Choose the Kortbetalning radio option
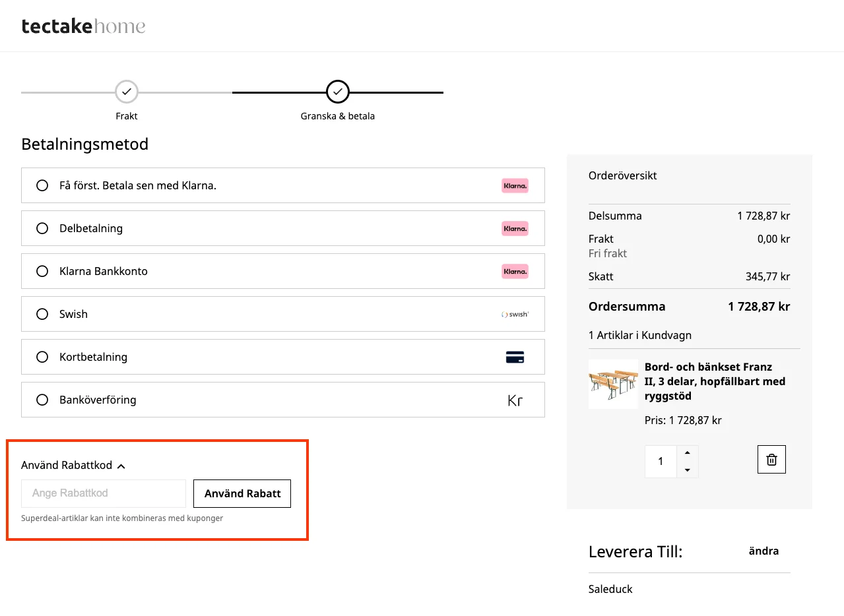The height and width of the screenshot is (616, 844). [x=42, y=357]
